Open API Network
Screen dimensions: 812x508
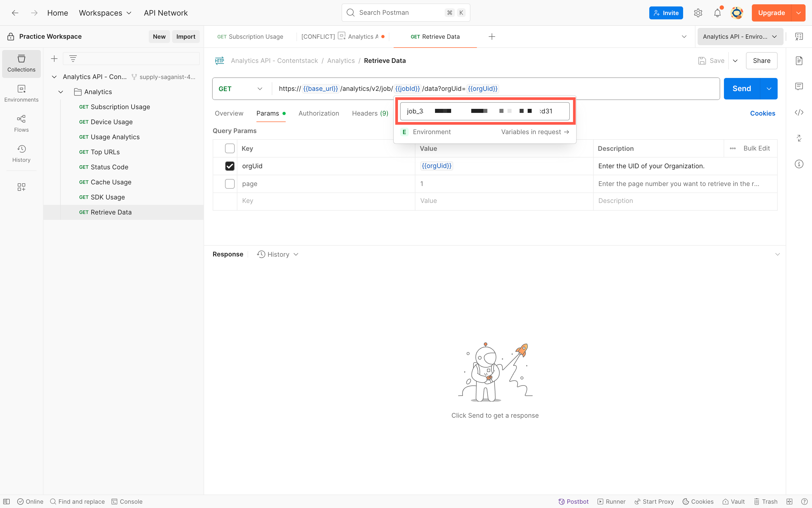(x=166, y=13)
